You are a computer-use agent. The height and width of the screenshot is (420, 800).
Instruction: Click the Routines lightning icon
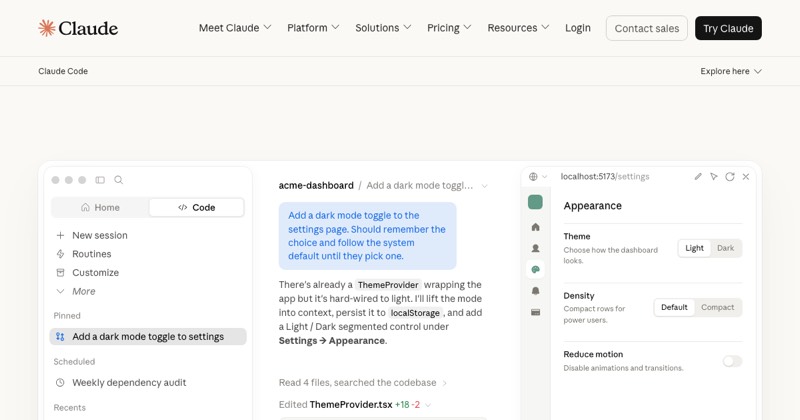click(x=60, y=254)
